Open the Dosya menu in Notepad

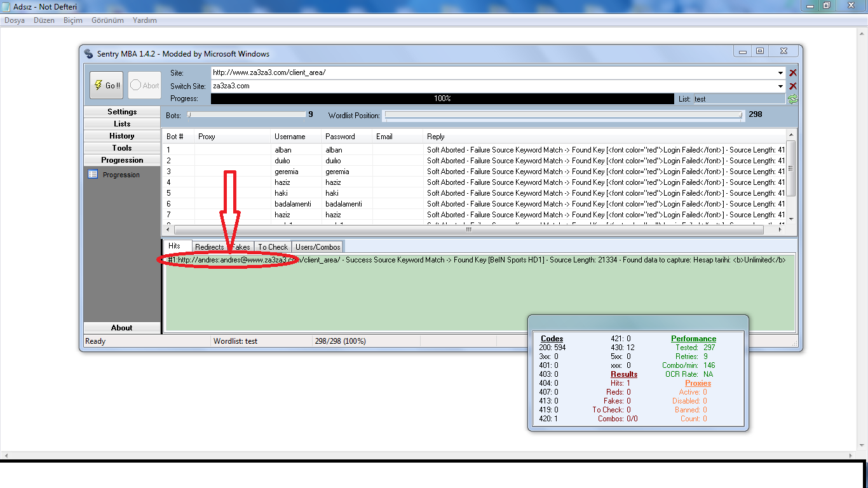(15, 20)
